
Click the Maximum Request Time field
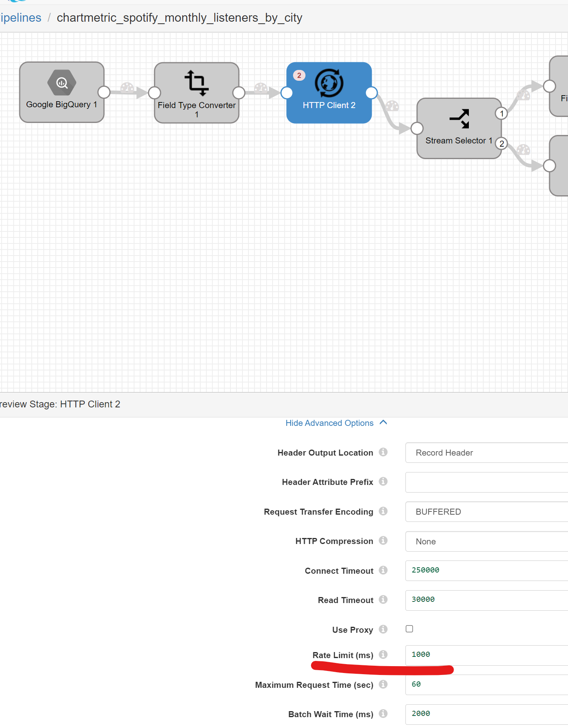487,685
